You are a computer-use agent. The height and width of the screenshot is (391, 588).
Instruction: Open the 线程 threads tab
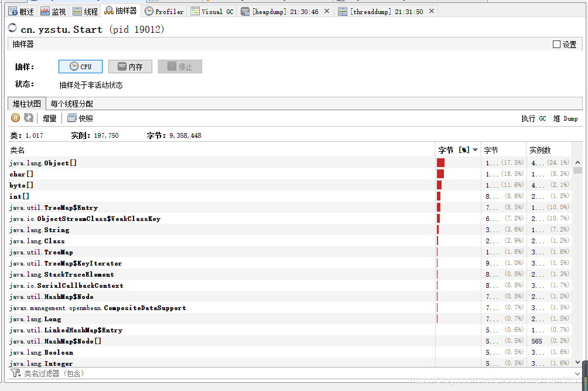[x=85, y=12]
